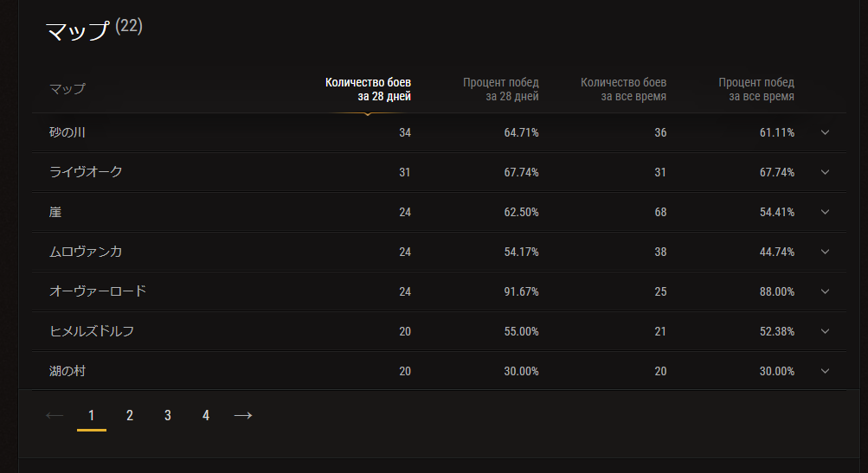
Task: Open page 2 of maps
Action: (x=130, y=415)
